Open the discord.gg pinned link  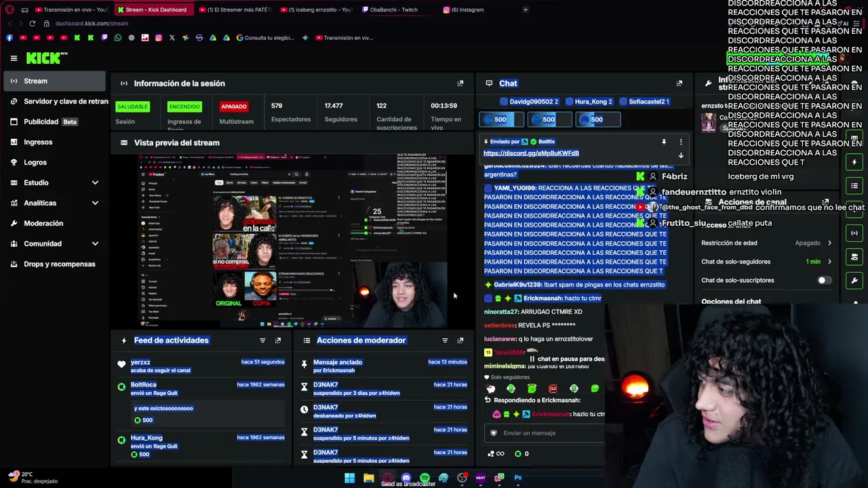pyautogui.click(x=531, y=153)
